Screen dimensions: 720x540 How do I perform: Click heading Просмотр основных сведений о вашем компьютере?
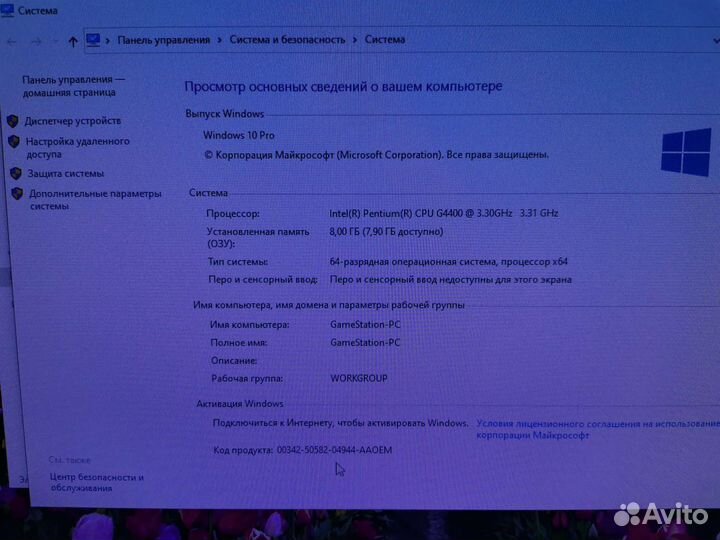pos(343,86)
